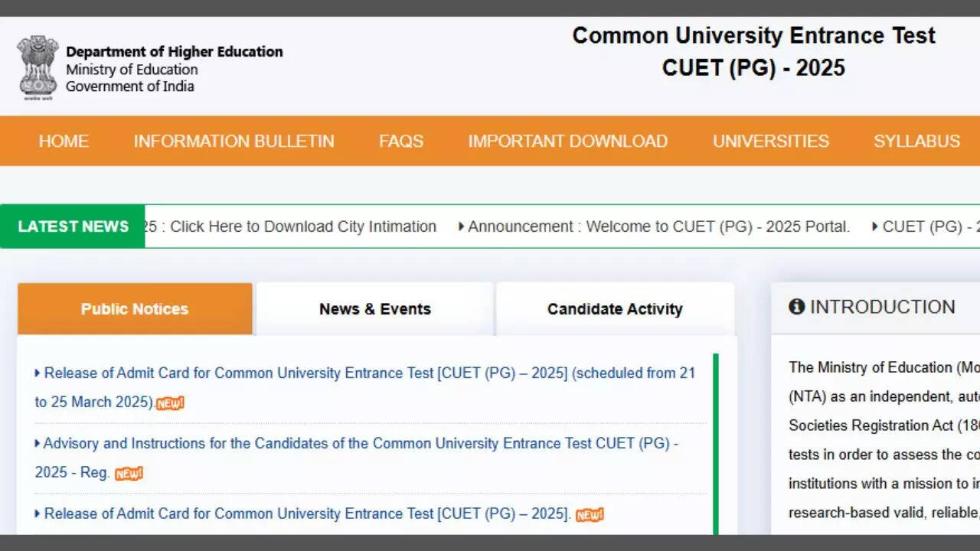Switch to Candidate Activity tab
The width and height of the screenshot is (980, 551).
tap(614, 309)
